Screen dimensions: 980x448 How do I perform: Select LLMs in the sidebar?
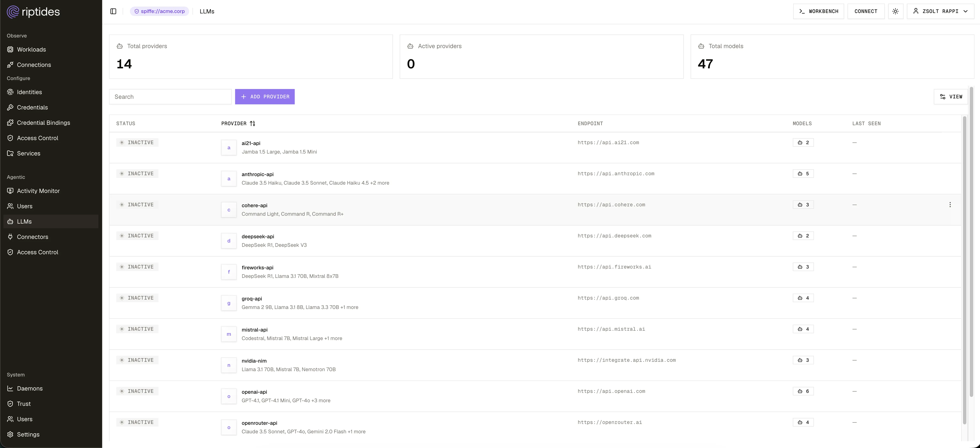point(51,221)
